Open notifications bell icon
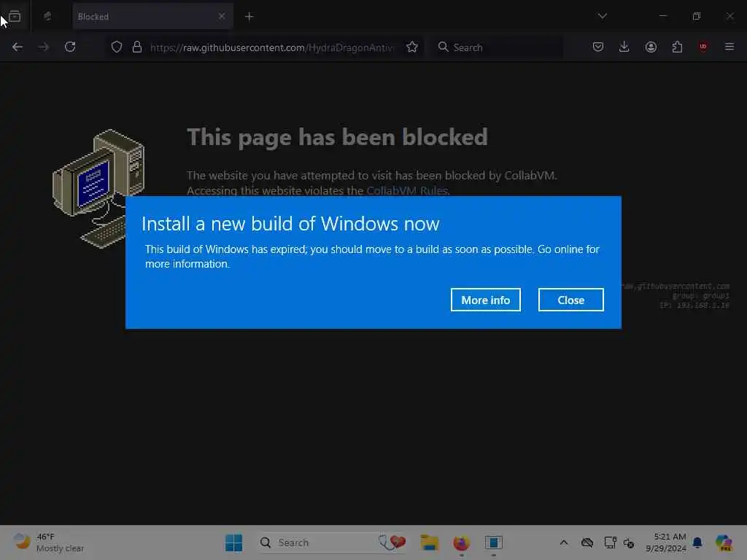The width and height of the screenshot is (747, 560). (697, 542)
